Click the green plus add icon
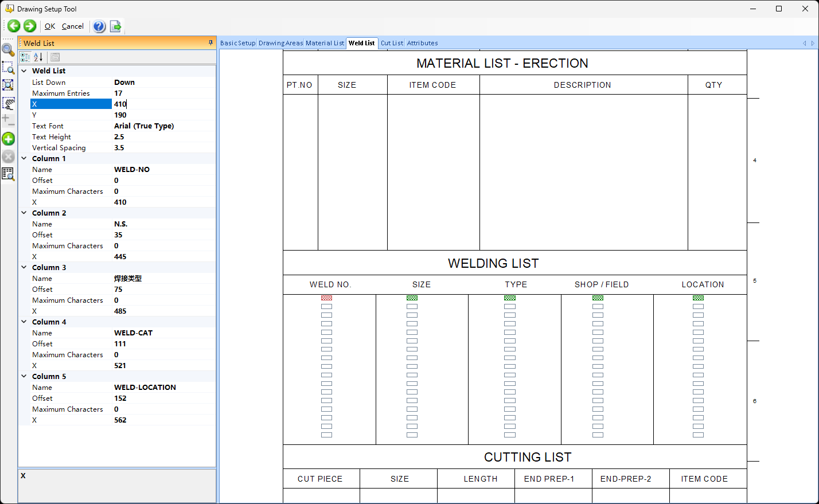Image resolution: width=819 pixels, height=504 pixels. 8,139
